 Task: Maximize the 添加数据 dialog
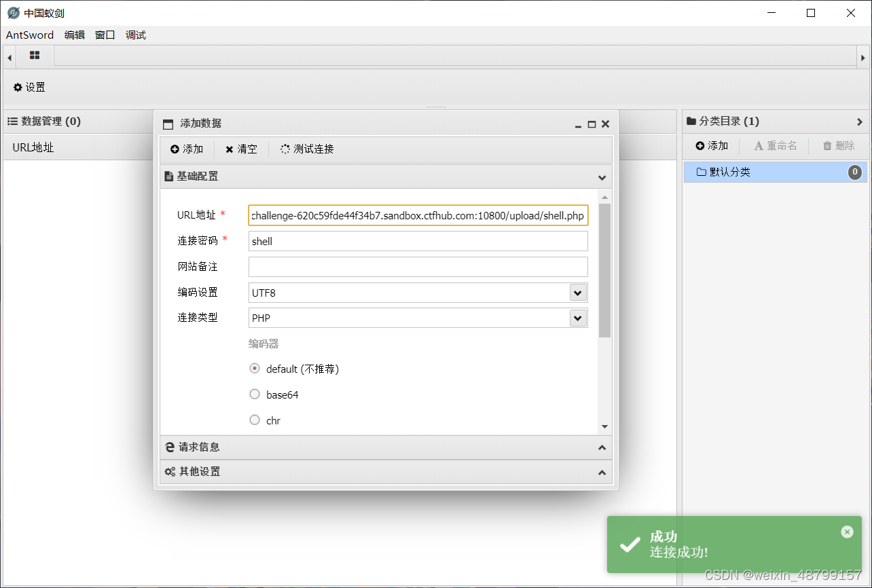[592, 124]
